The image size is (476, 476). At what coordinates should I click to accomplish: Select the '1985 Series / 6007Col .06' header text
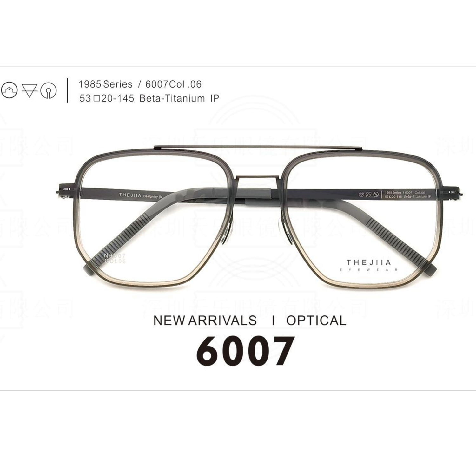pos(140,84)
